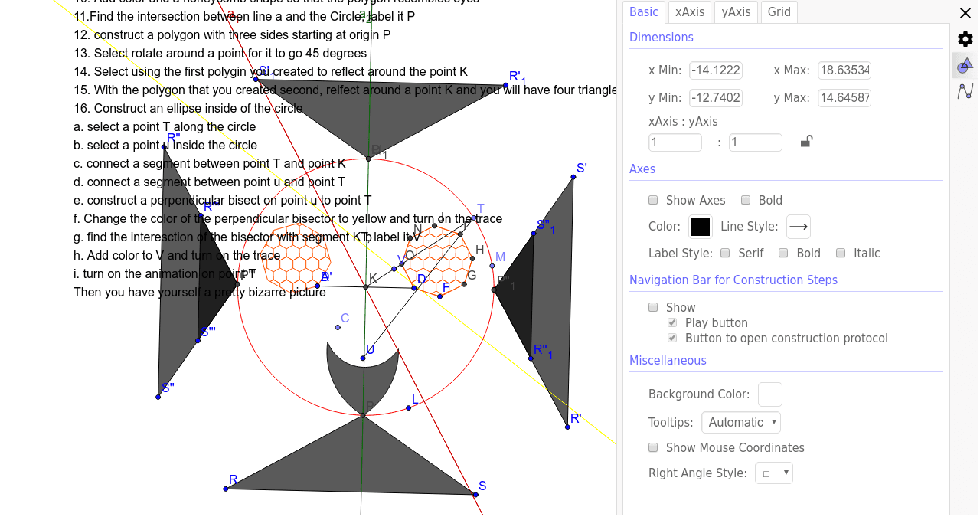Check Show for the navigation bar
Image resolution: width=980 pixels, height=517 pixels.
tap(653, 307)
